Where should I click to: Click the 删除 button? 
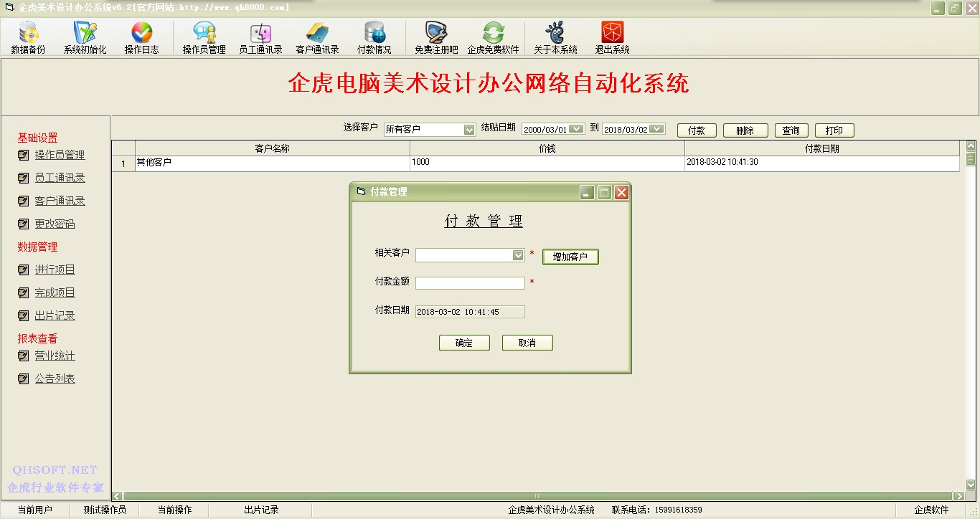click(x=745, y=130)
